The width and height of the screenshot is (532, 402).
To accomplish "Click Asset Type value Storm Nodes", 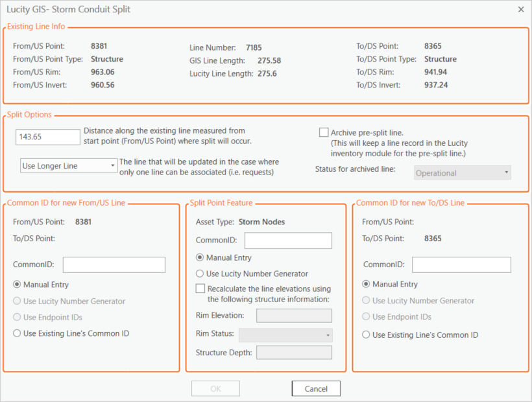I will [261, 222].
